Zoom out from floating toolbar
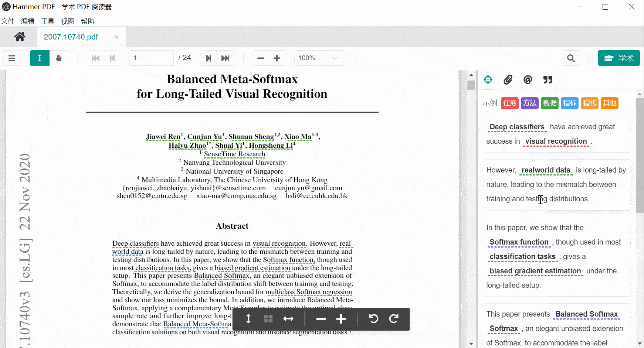The height and width of the screenshot is (348, 644). click(321, 319)
